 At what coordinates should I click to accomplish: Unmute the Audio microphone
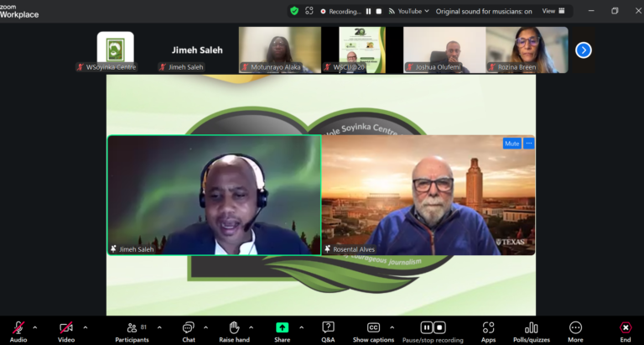[x=18, y=332]
